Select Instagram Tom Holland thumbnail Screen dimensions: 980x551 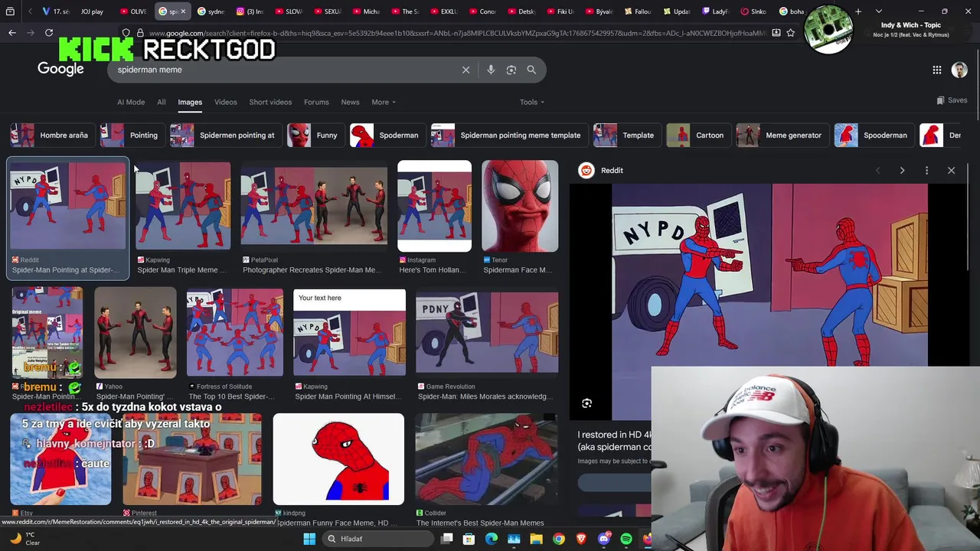click(x=434, y=205)
